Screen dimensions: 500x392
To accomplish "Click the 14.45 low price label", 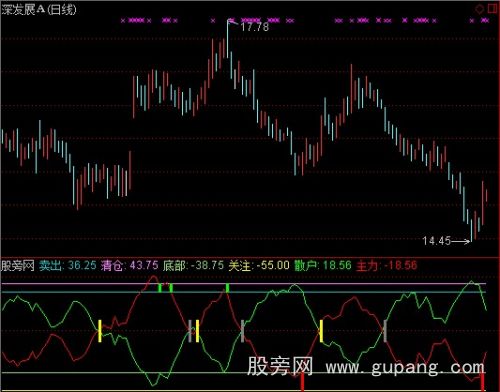I will [437, 240].
